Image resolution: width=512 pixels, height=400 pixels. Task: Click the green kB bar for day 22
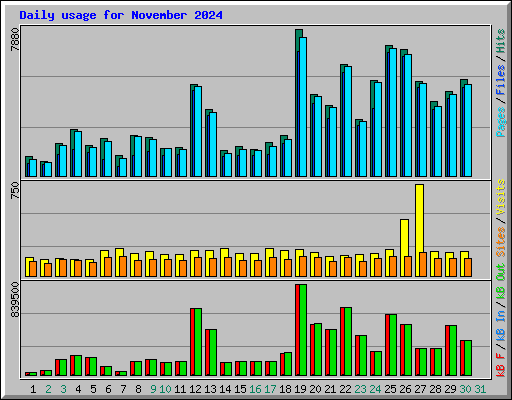348,342
